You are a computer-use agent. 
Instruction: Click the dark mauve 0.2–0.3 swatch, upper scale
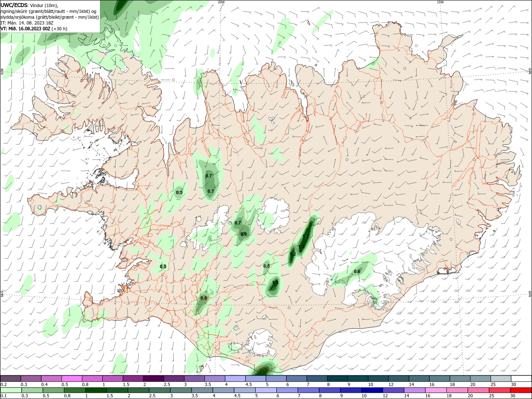click(x=10, y=378)
